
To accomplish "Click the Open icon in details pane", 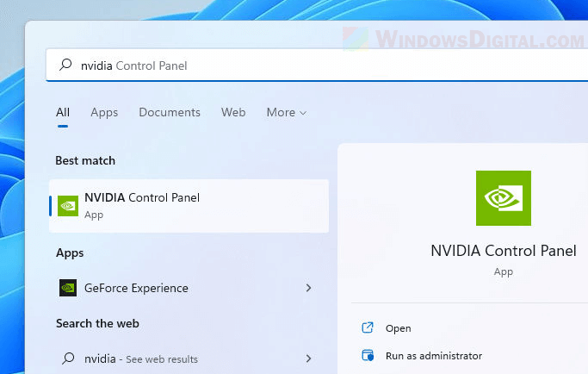I will point(368,327).
